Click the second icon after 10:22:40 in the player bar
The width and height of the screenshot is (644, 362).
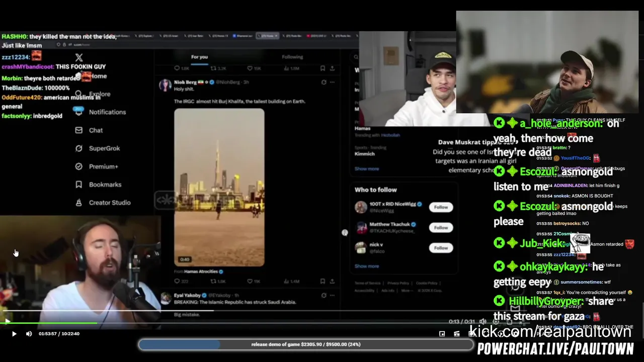click(x=456, y=334)
